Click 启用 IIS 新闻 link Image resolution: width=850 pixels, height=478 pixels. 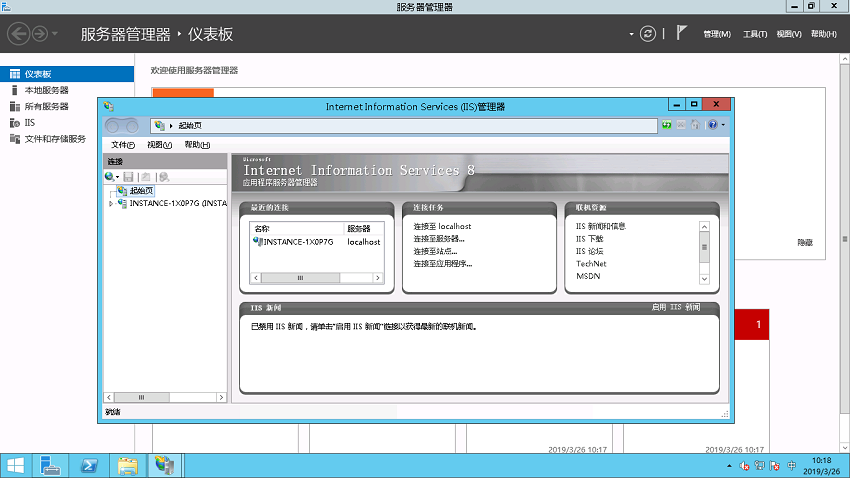tap(676, 307)
